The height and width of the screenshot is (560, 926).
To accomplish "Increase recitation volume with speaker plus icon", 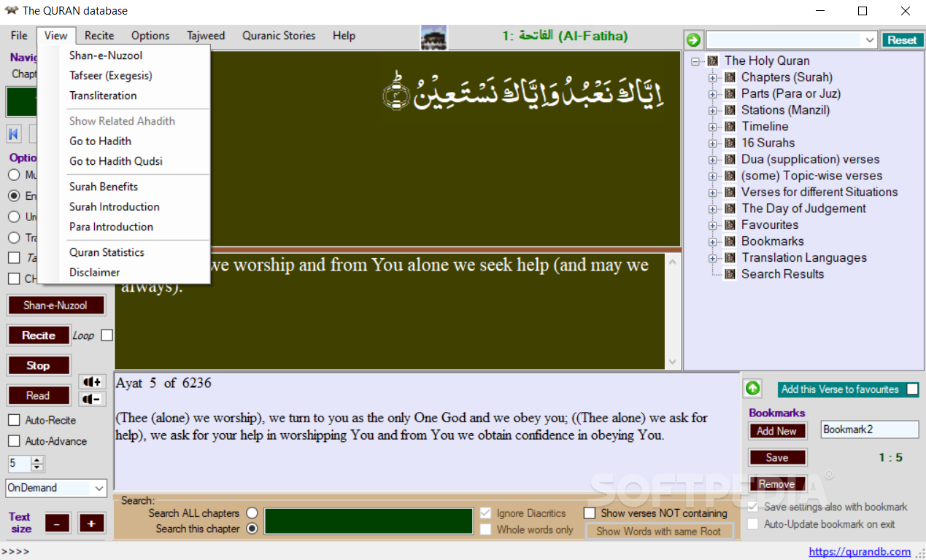I will (93, 382).
